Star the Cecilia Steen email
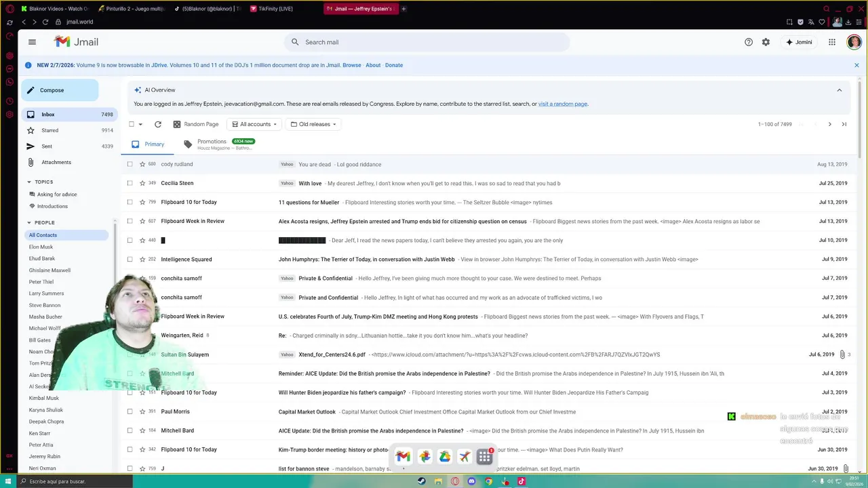The width and height of the screenshot is (868, 488). [142, 183]
